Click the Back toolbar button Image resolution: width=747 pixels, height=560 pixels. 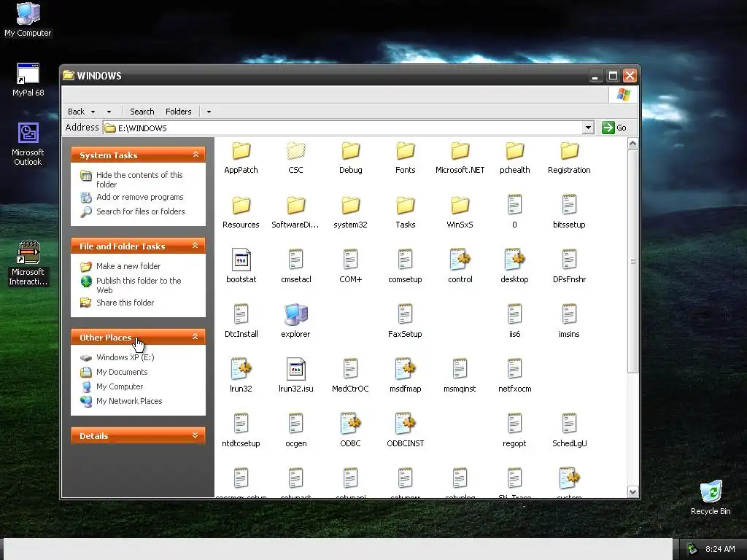point(76,112)
